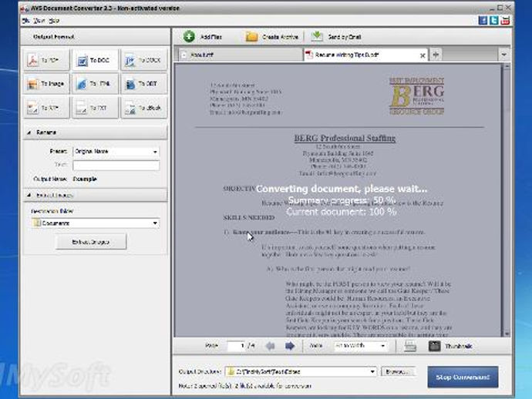Open the Help menu

coord(54,21)
